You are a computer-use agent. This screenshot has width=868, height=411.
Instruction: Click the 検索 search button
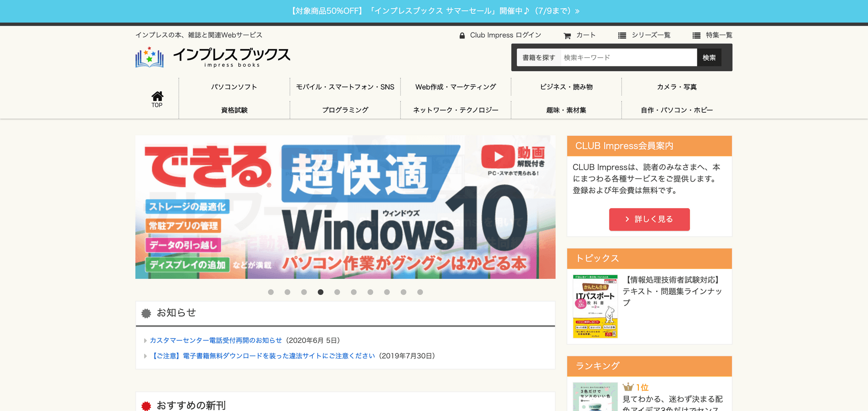tap(709, 58)
